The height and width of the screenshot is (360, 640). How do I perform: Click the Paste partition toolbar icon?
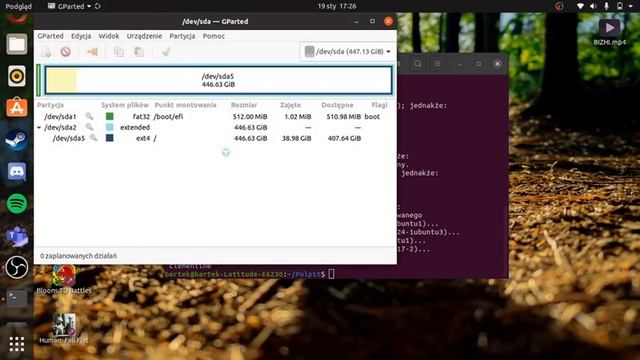pos(139,52)
